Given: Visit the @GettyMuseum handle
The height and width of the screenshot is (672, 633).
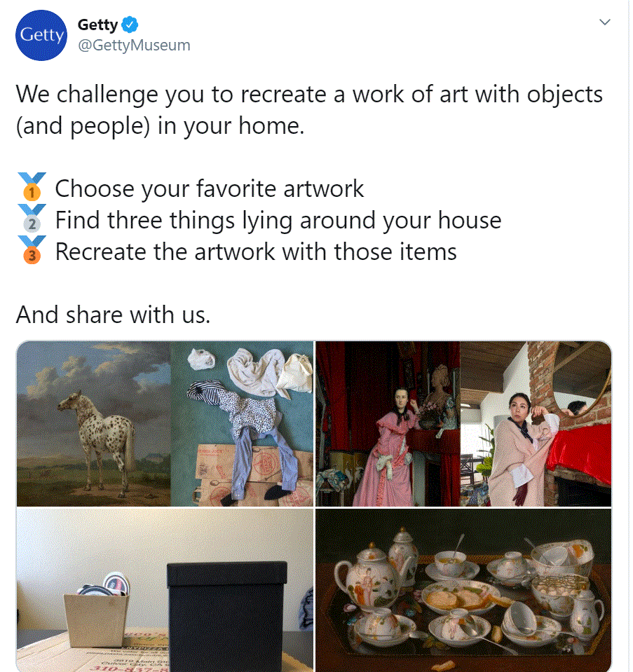Looking at the screenshot, I should pyautogui.click(x=134, y=45).
